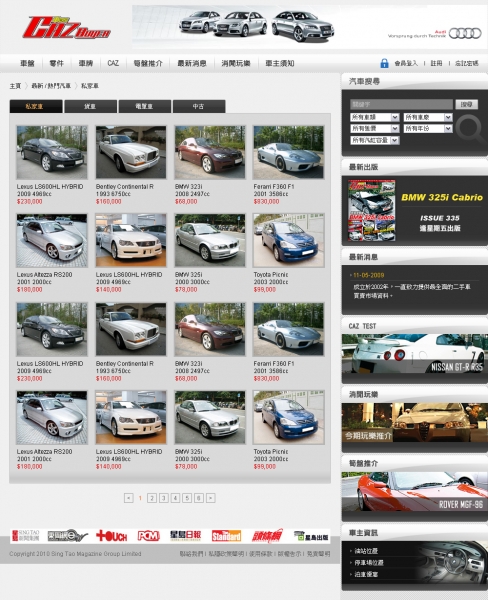Viewport: 488px width, 600px height.
Task: Click the blue padlock login icon
Action: click(x=384, y=63)
